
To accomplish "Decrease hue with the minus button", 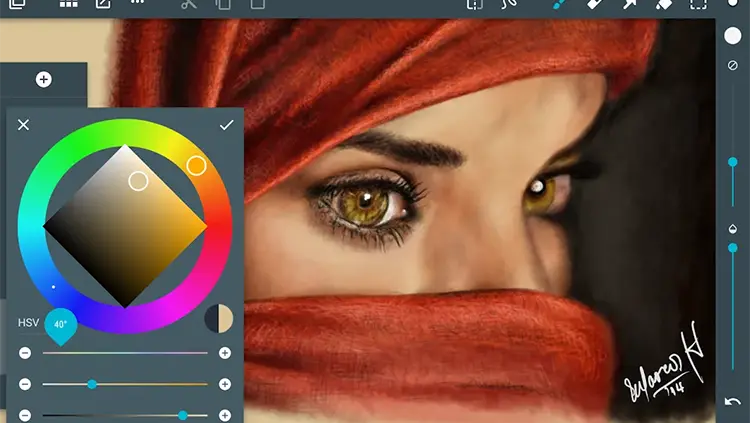I will point(25,353).
